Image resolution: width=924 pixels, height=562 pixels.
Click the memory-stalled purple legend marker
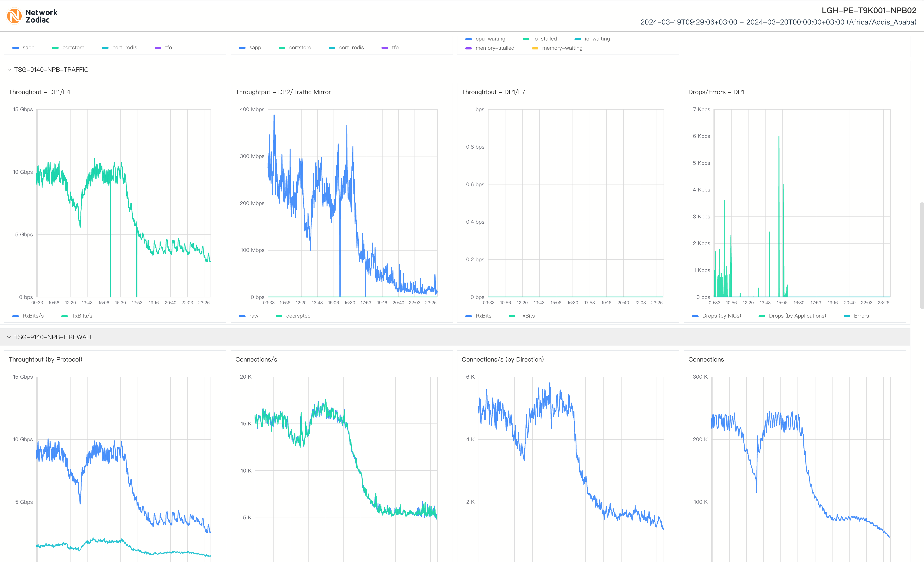click(x=468, y=48)
